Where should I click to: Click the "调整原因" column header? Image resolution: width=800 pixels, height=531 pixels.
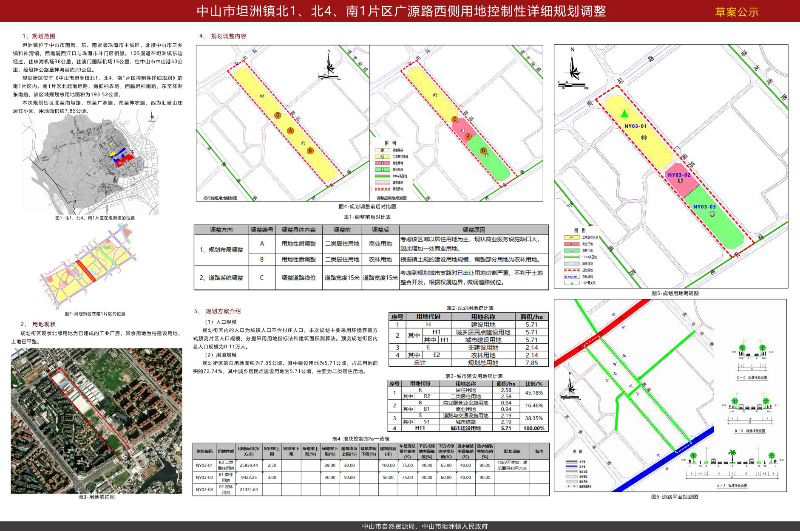click(x=473, y=230)
